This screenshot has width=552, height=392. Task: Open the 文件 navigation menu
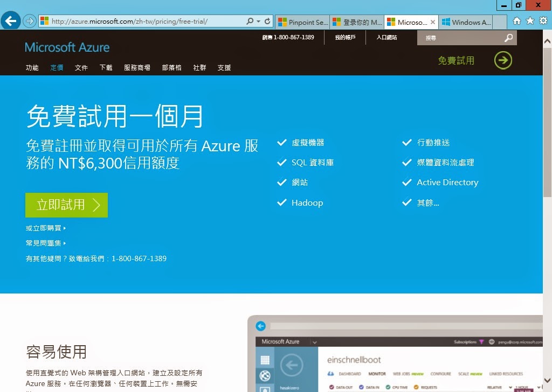[81, 67]
